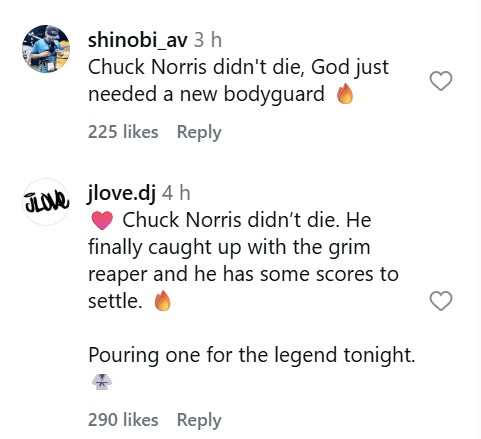The height and width of the screenshot is (439, 481).
Task: Click the fire emoji after 'settle.'
Action: point(163,301)
